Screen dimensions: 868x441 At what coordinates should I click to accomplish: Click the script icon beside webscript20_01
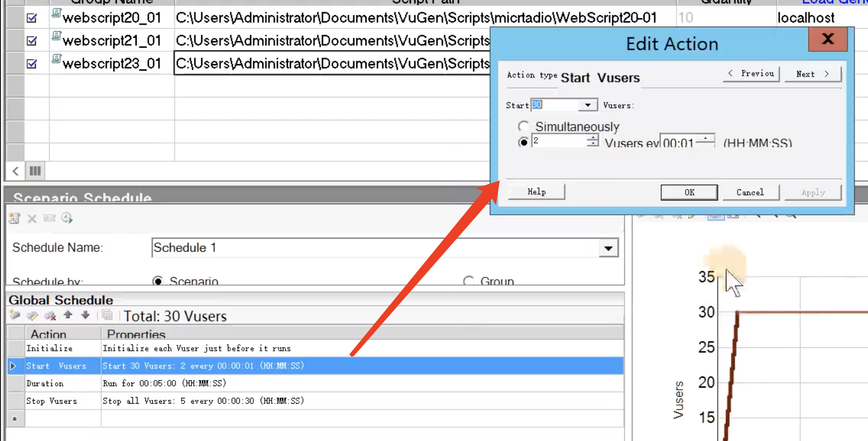click(x=56, y=14)
